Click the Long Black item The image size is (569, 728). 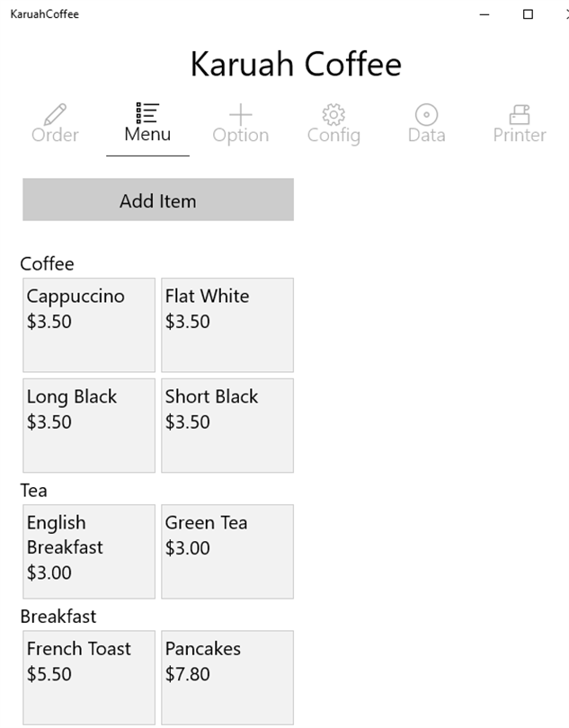[89, 425]
